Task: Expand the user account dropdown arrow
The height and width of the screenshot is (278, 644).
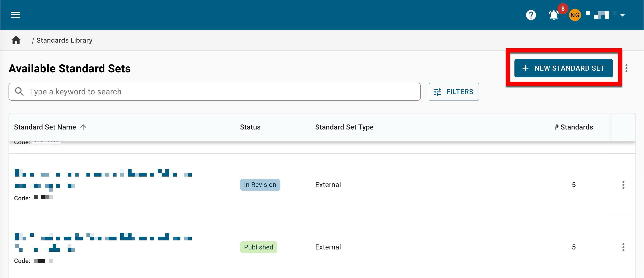Action: pos(622,15)
